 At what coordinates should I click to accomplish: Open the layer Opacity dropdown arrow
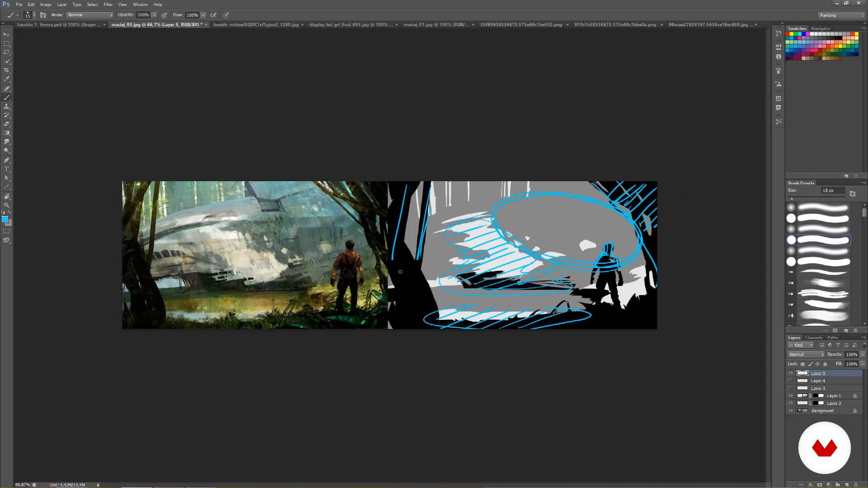click(863, 355)
